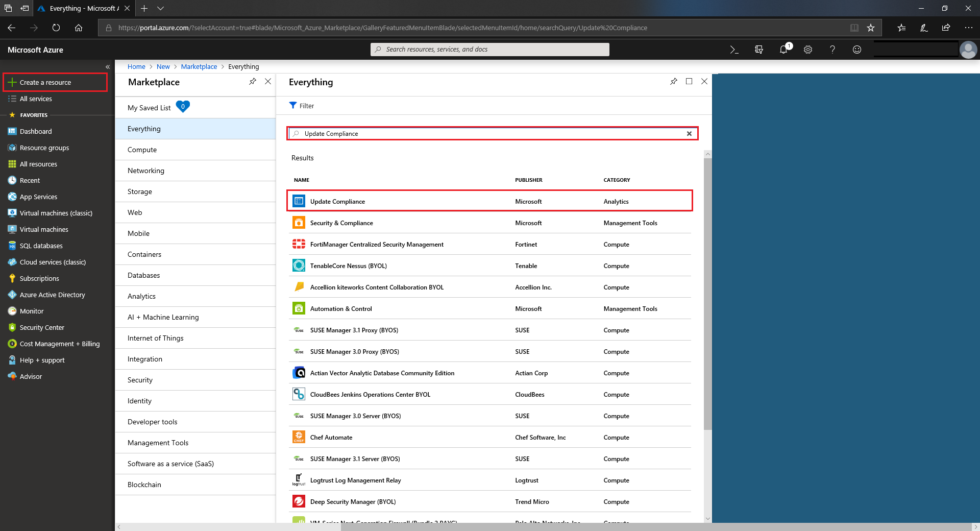Open App Services
This screenshot has width=980, height=531.
(38, 197)
